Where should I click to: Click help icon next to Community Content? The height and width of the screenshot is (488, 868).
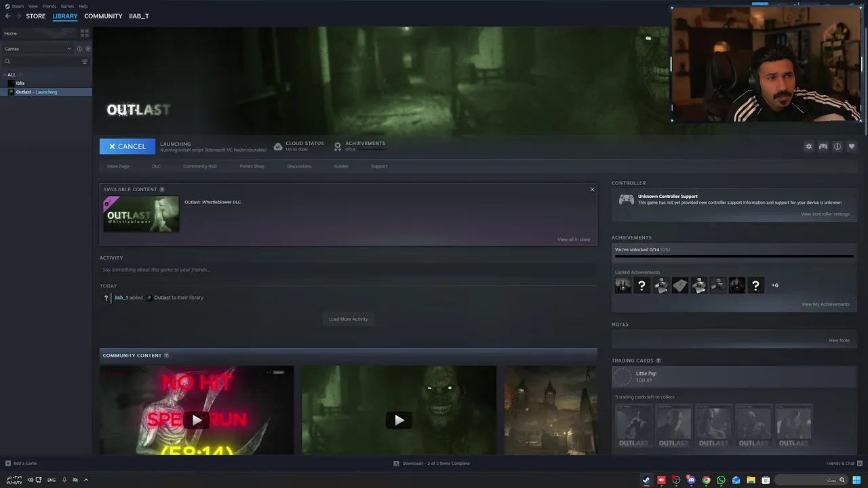pyautogui.click(x=166, y=356)
